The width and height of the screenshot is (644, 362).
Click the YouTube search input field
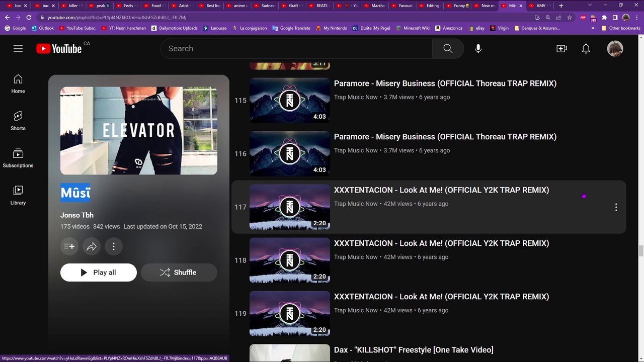296,48
